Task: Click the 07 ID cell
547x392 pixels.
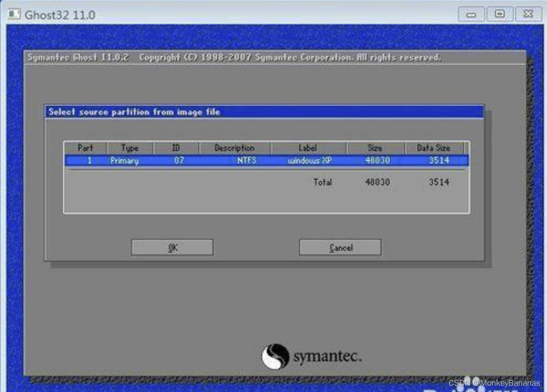Action: pyautogui.click(x=178, y=160)
